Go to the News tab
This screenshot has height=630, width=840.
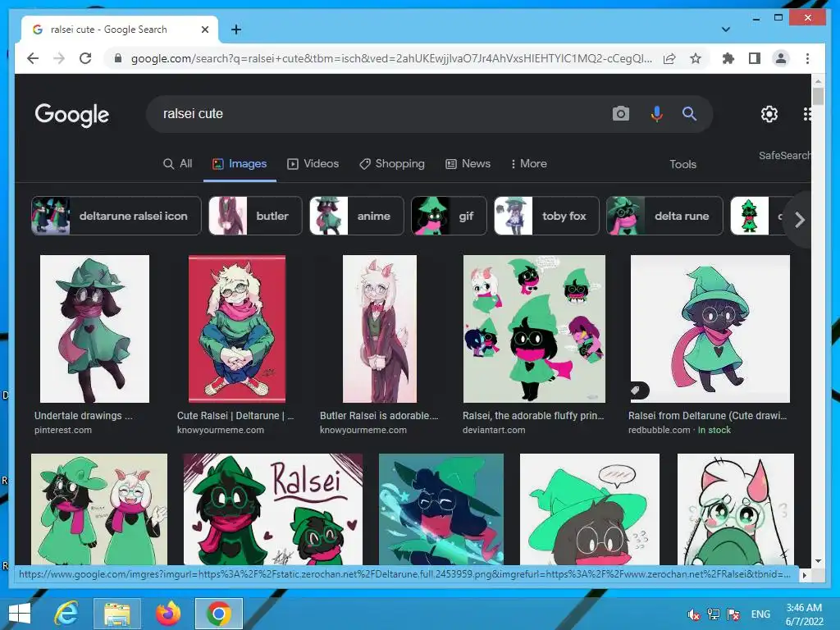468,163
